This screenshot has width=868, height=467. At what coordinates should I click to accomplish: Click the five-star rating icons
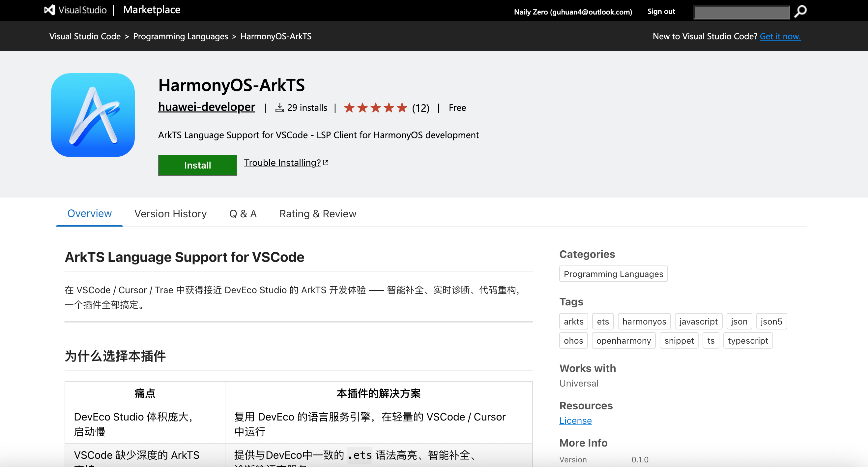tap(375, 108)
